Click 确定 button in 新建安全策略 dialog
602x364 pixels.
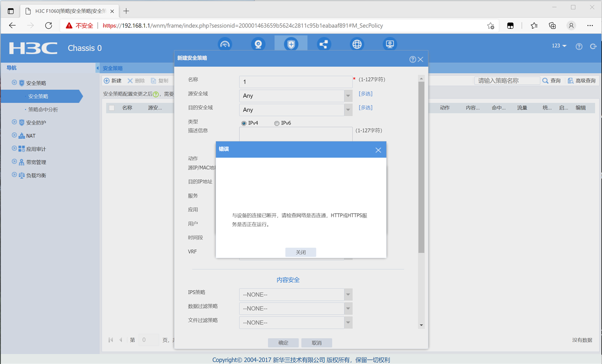[x=283, y=343]
